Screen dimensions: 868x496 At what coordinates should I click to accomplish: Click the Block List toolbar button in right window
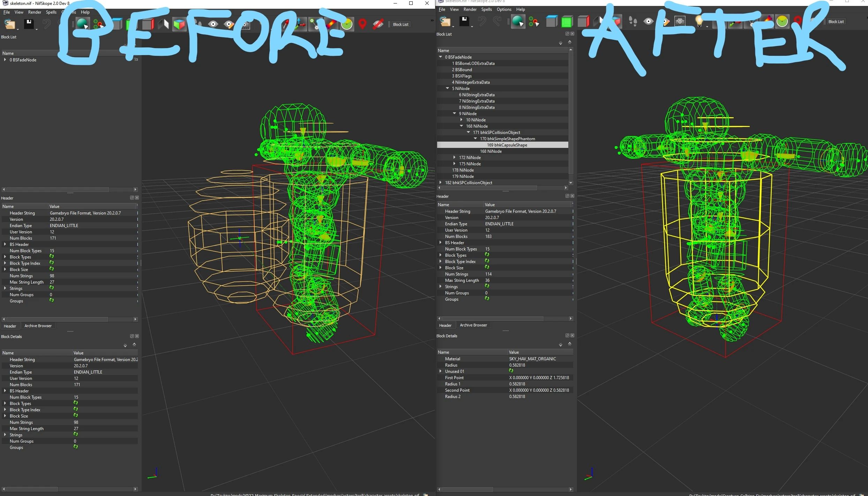pos(836,22)
